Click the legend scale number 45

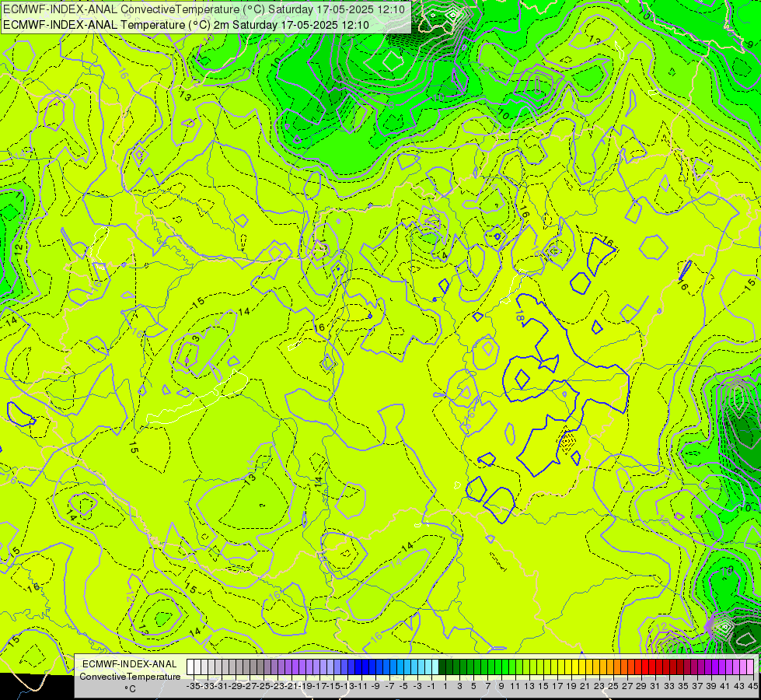[752, 686]
